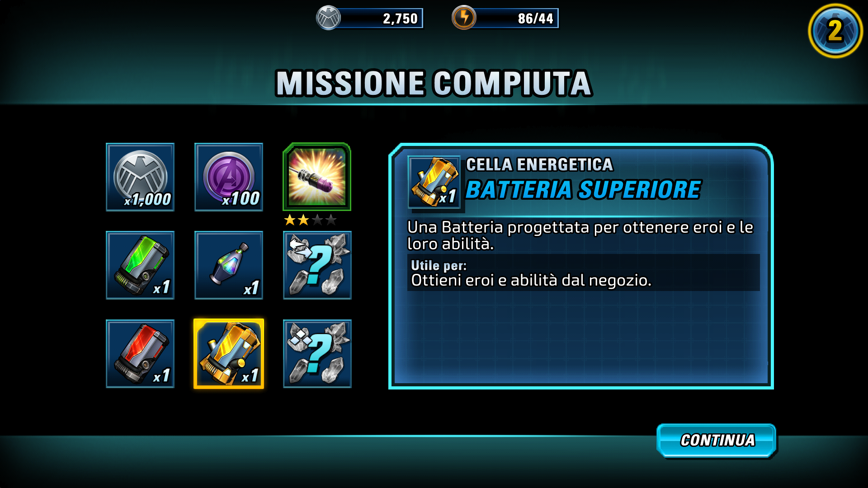Select the S.H.I.E.L.D. credits x1,000 reward
The image size is (868, 488).
pyautogui.click(x=140, y=177)
